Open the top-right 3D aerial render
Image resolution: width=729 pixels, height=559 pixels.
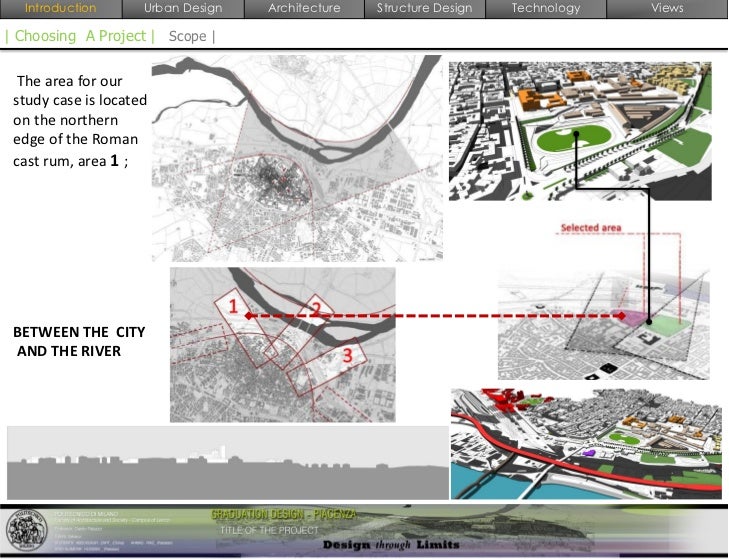click(x=580, y=130)
